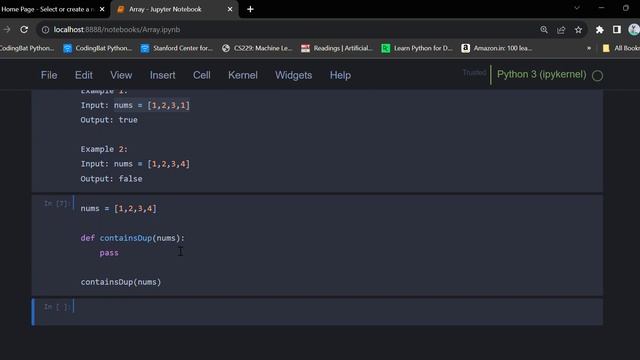
Task: Open the second CodingBat Python bookmark
Action: (98, 48)
